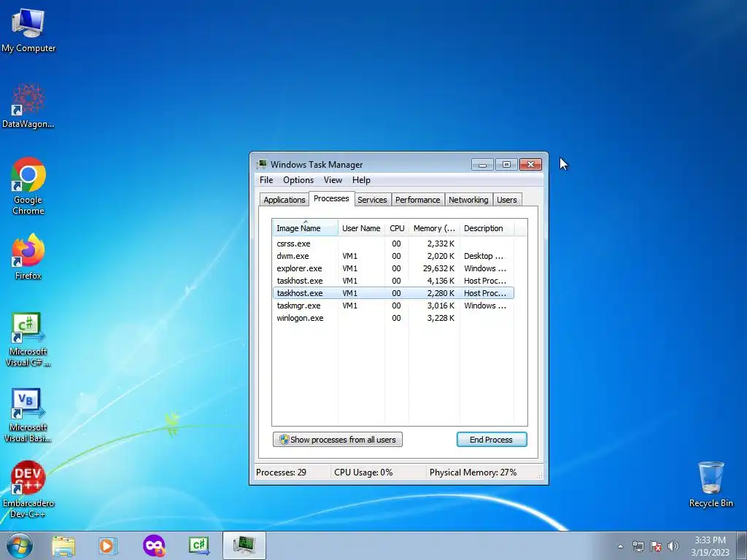Click the CPU Usage: 0% status
Screen dimensions: 747x560
pos(363,472)
